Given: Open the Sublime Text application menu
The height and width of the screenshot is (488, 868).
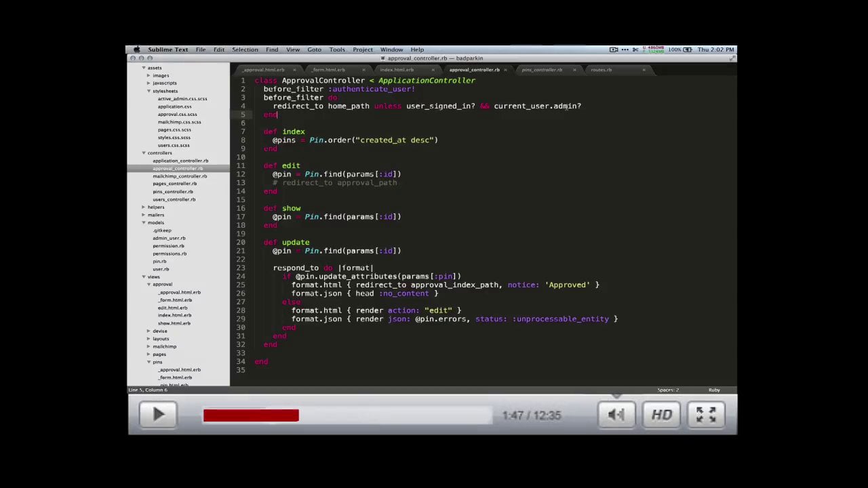Looking at the screenshot, I should tap(168, 49).
